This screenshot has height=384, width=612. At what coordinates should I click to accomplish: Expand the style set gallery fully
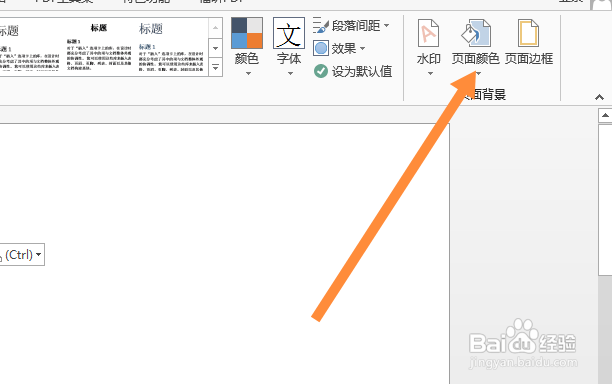tap(215, 68)
